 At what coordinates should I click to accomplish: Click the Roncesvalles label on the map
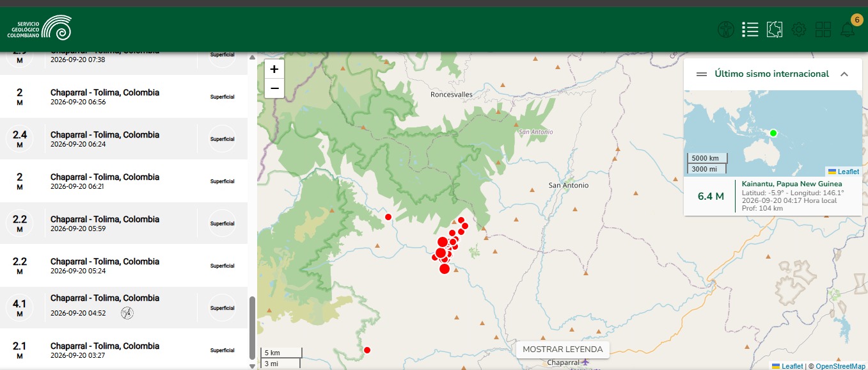click(x=452, y=94)
